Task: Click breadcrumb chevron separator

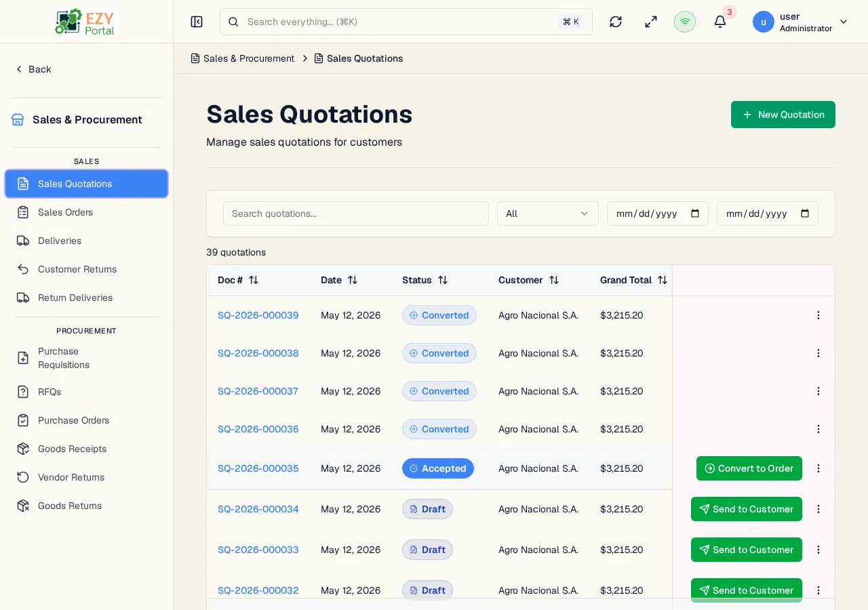Action: 305,58
